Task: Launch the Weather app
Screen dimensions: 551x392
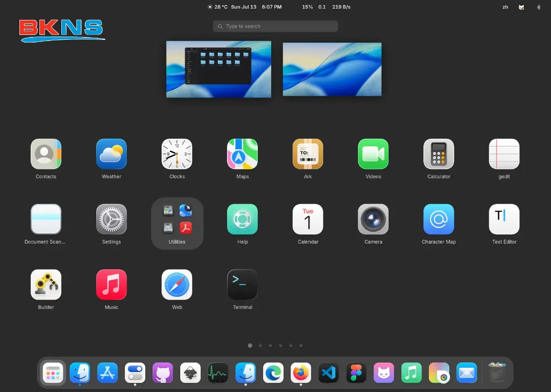Action: click(x=111, y=153)
